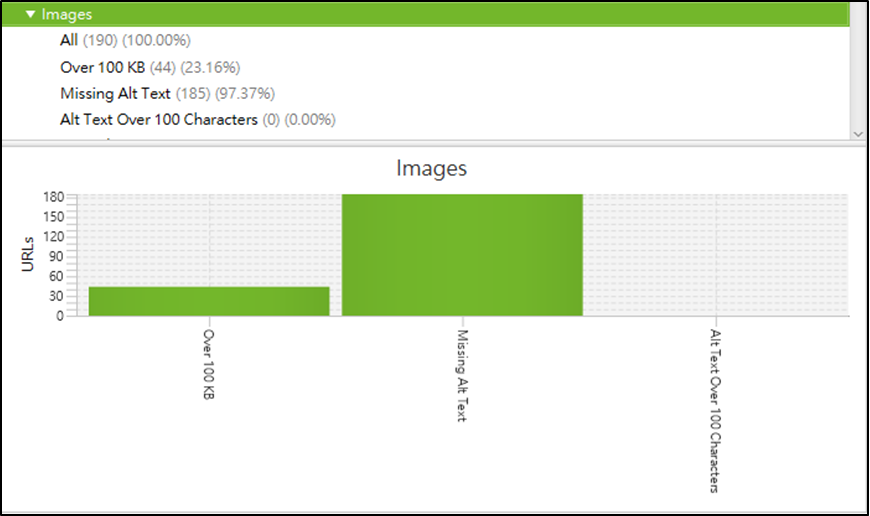The height and width of the screenshot is (516, 870).
Task: Collapse the Images section triangle
Action: click(31, 14)
